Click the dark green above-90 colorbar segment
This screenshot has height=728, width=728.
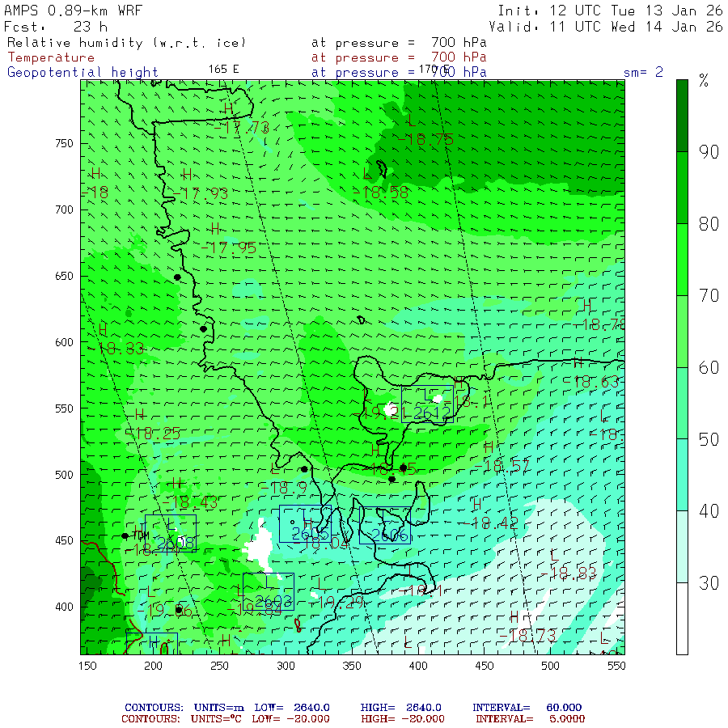[682, 116]
